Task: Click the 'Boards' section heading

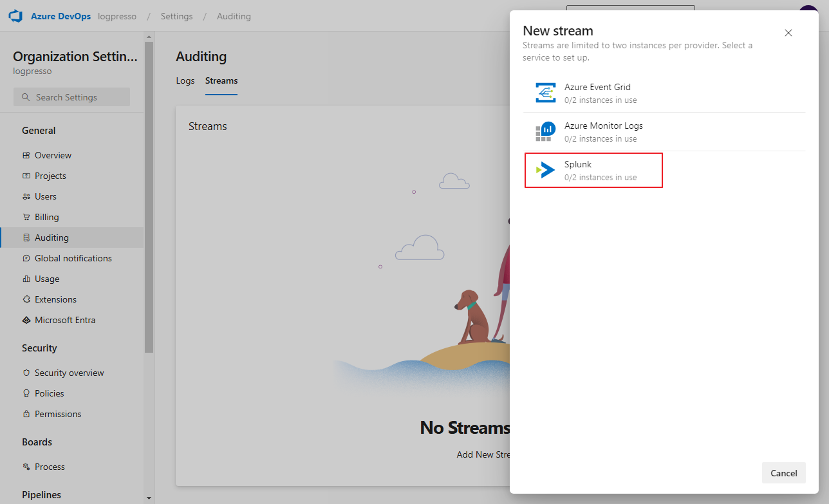Action: [x=37, y=442]
